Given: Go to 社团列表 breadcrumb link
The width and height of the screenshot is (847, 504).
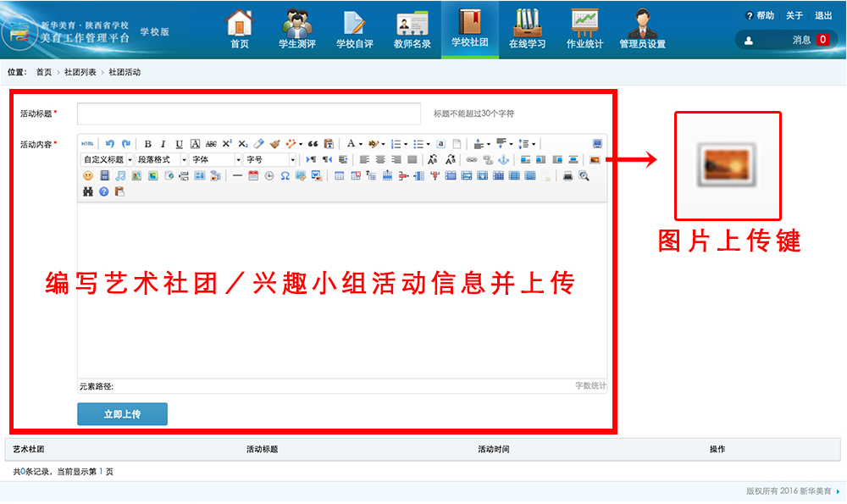Looking at the screenshot, I should tap(80, 73).
